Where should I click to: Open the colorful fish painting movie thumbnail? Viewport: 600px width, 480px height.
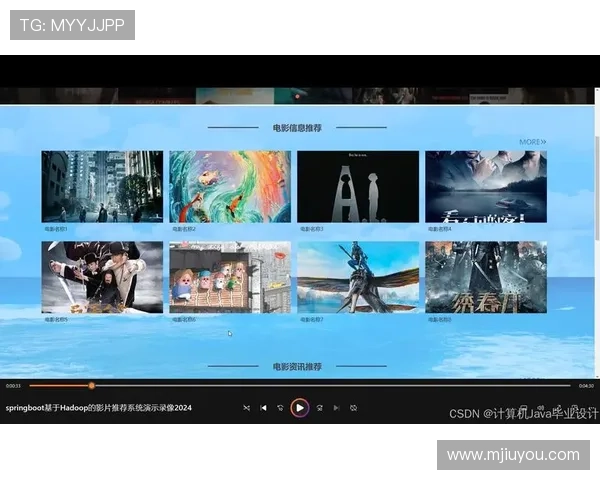[x=230, y=186]
